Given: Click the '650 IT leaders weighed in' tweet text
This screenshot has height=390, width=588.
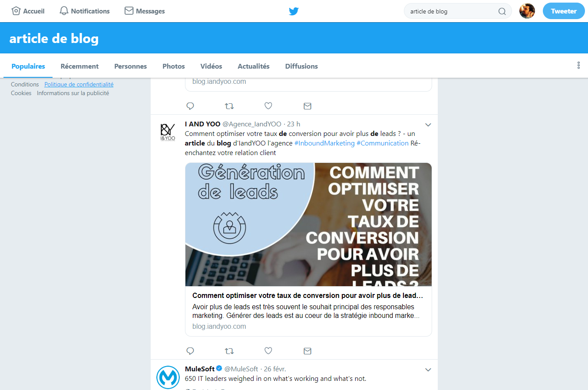Looking at the screenshot, I should (276, 379).
